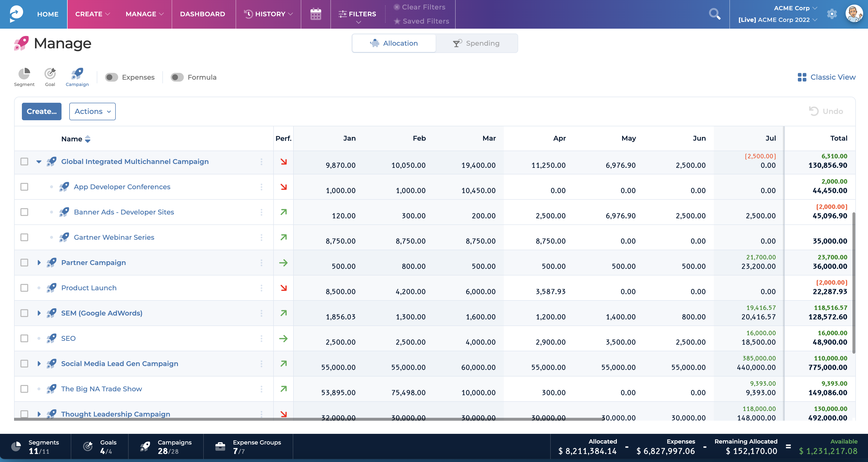Open row menu for App Developer Conferences

[261, 187]
